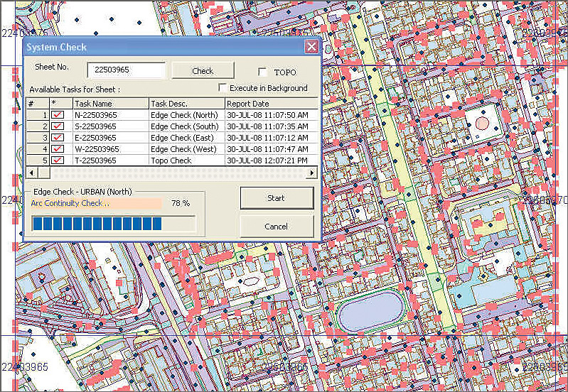The height and width of the screenshot is (392, 568).
Task: Uncheck the S-22503965 task checkmark
Action: tap(58, 126)
